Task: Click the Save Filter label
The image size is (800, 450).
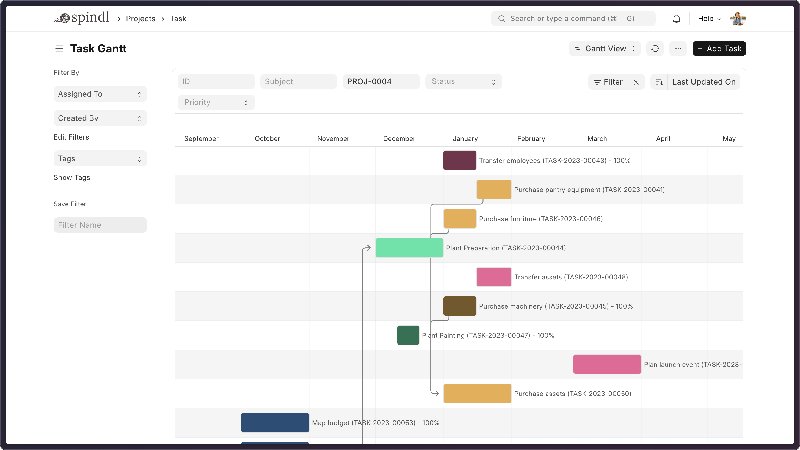Action: pos(69,204)
